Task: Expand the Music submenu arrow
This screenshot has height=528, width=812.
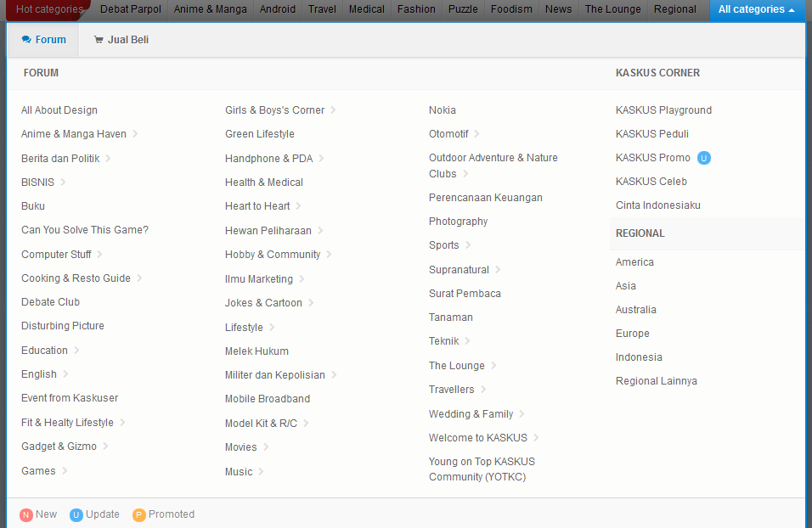Action: [262, 472]
